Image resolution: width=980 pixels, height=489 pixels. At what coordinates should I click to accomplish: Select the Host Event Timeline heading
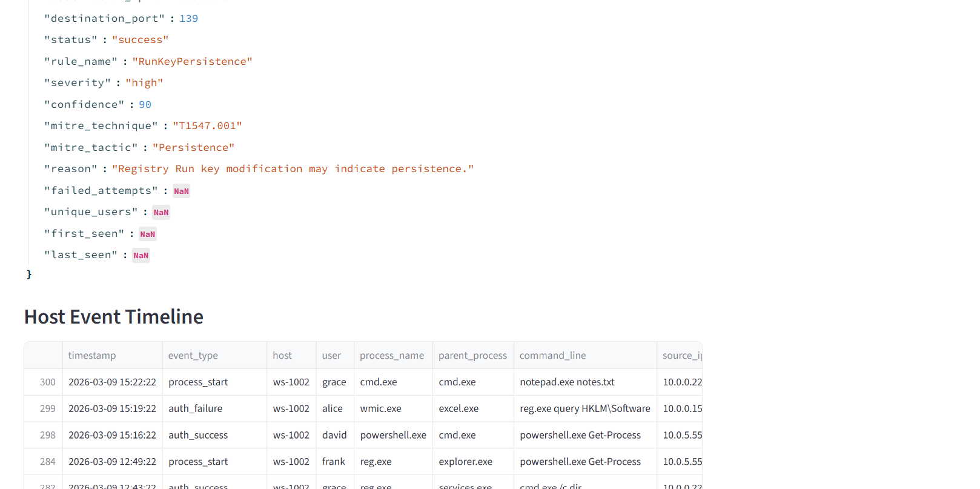tap(114, 316)
